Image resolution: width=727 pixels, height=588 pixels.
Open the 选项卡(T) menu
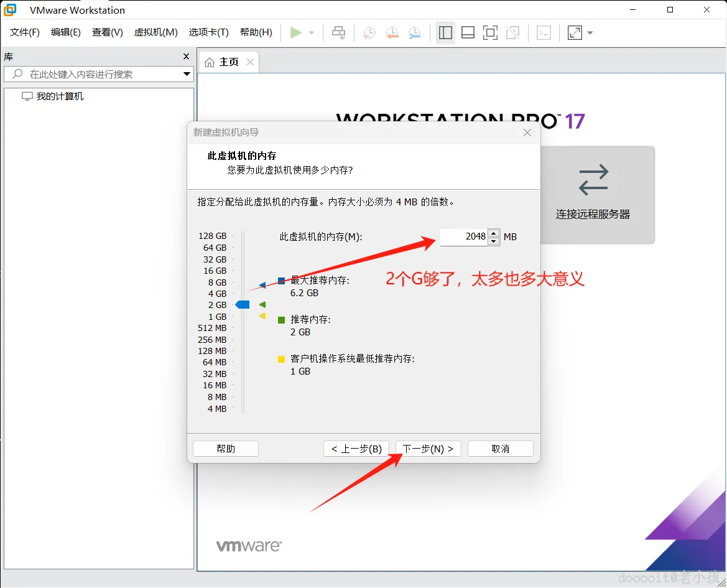(x=208, y=32)
